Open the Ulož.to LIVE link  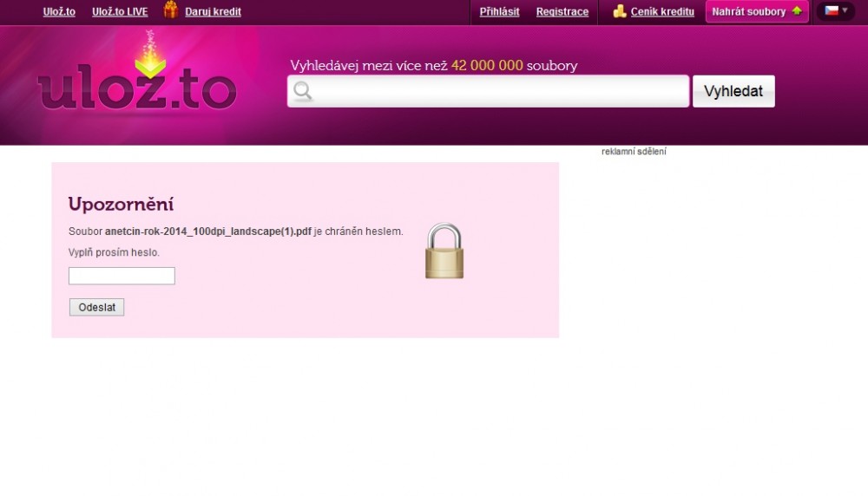pos(120,12)
